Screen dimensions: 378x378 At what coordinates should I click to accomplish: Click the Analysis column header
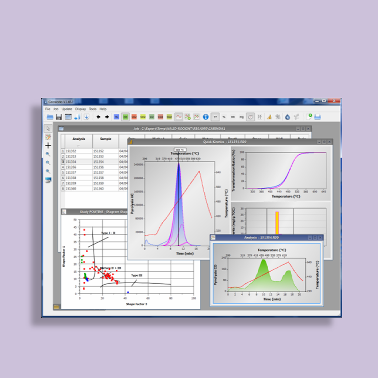coord(79,139)
